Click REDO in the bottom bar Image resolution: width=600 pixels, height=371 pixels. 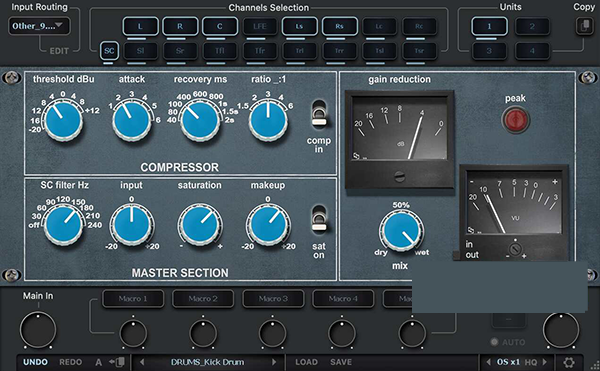click(70, 362)
